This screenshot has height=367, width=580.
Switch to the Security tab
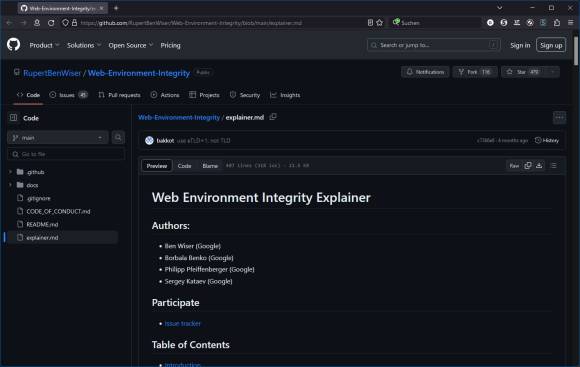coord(245,95)
